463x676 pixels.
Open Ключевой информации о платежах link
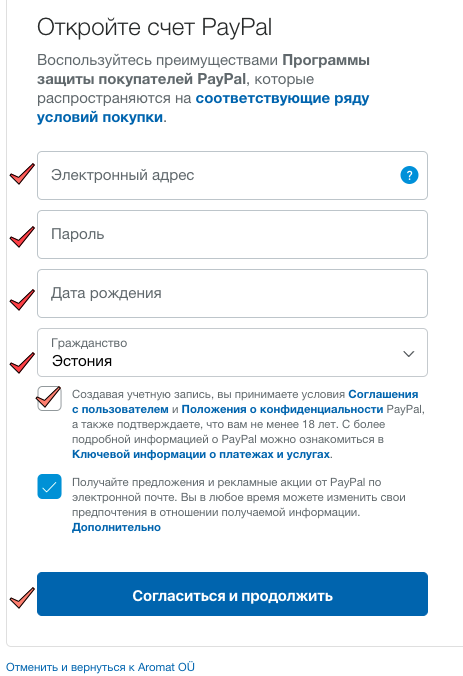[201, 454]
